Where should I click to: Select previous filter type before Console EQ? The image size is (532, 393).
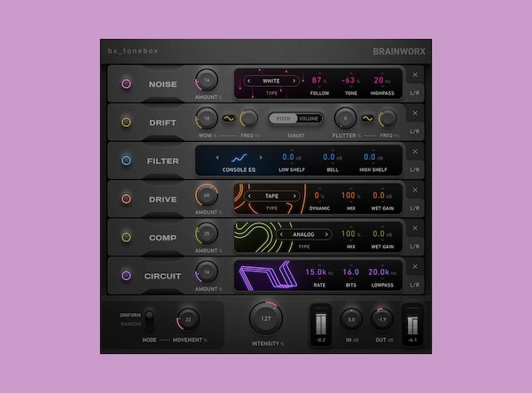(217, 158)
